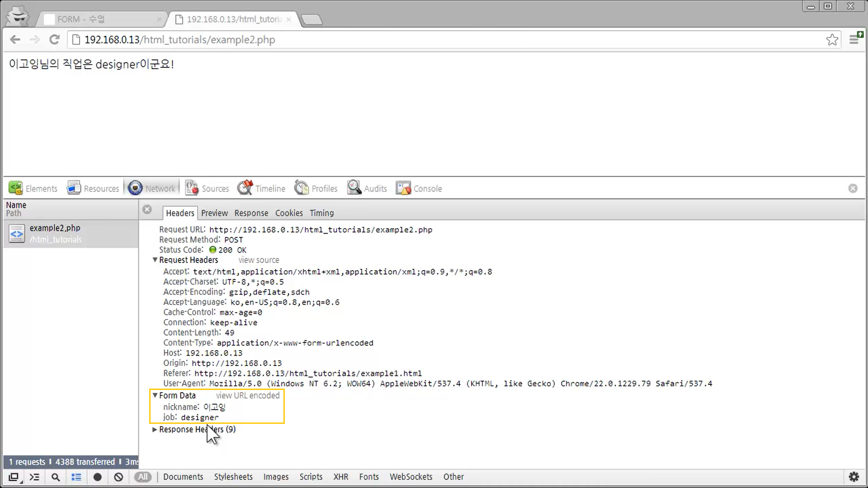
Task: Click view source next to Request Headers
Action: click(x=259, y=260)
